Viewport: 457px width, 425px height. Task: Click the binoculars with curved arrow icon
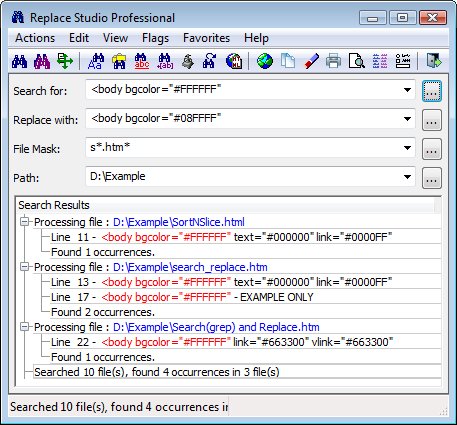[x=210, y=61]
